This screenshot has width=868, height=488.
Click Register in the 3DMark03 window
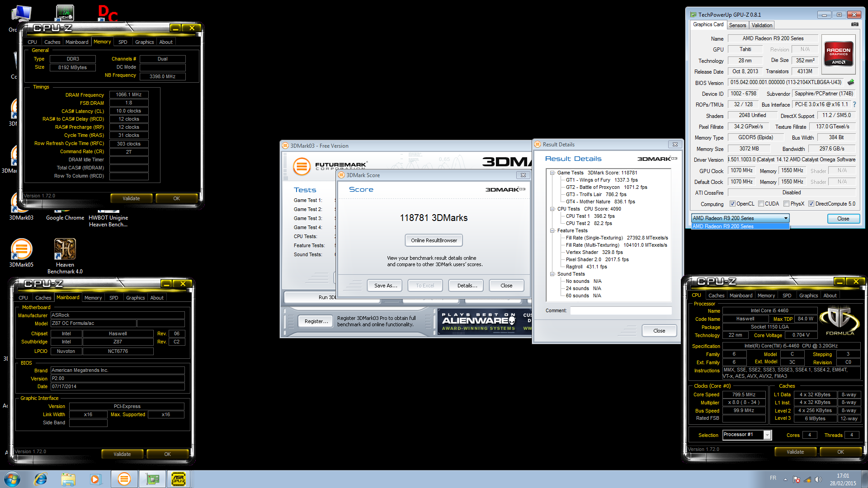click(316, 321)
